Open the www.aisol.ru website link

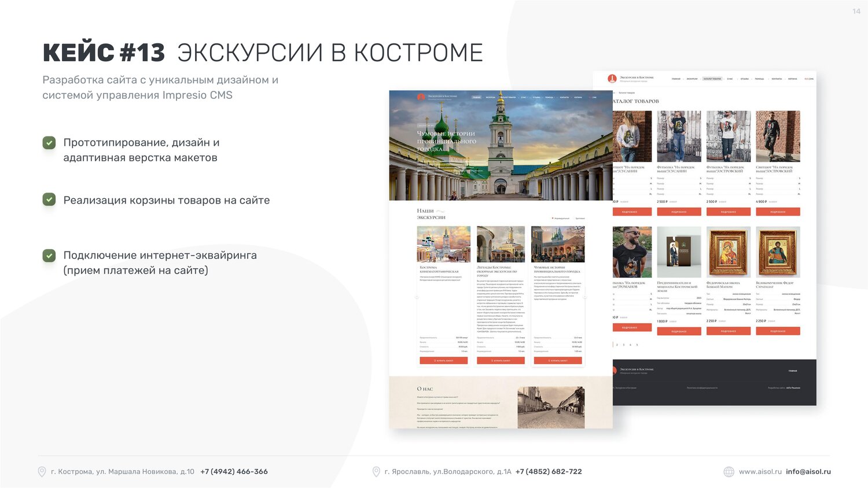(x=760, y=472)
